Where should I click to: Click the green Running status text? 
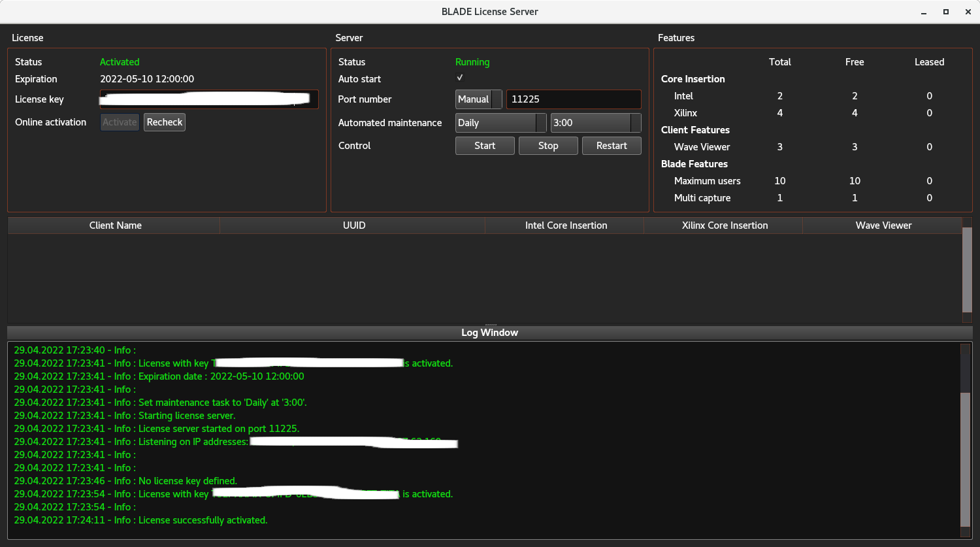coord(472,62)
